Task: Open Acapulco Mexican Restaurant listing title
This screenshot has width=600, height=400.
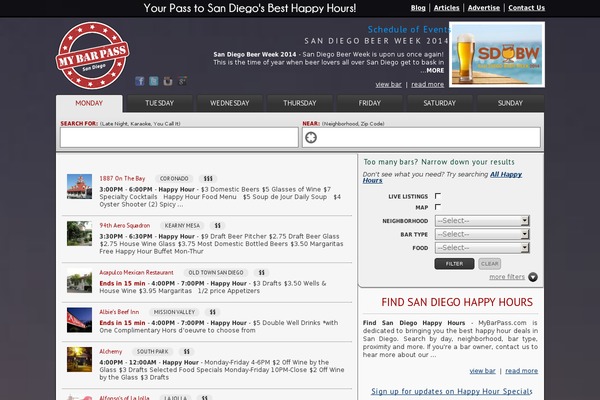Action: (x=137, y=273)
